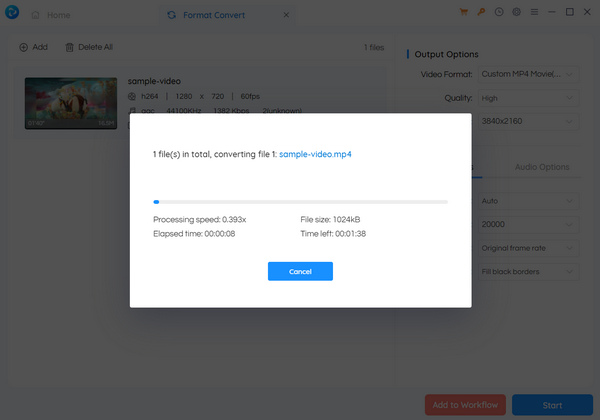The image size is (600, 420).
Task: Click the File size 1024kB text
Action: click(x=330, y=220)
